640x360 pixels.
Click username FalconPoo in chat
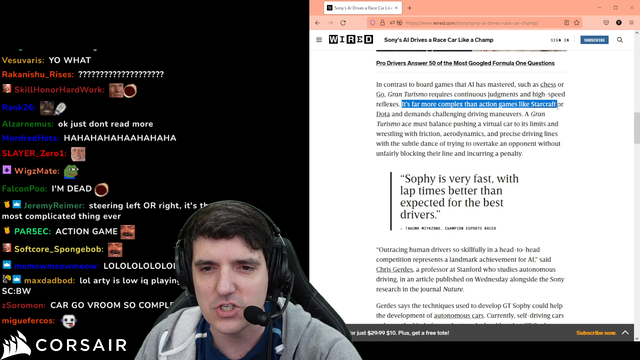[24, 189]
